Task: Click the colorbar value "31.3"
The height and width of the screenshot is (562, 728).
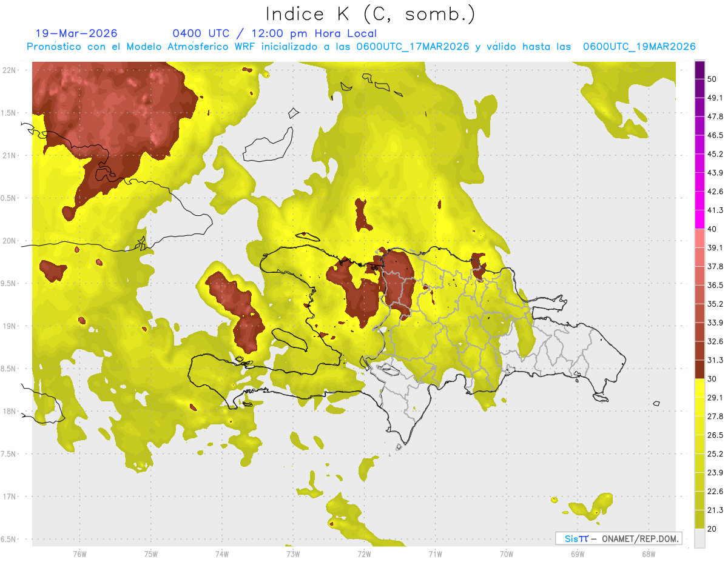Action: (x=715, y=360)
